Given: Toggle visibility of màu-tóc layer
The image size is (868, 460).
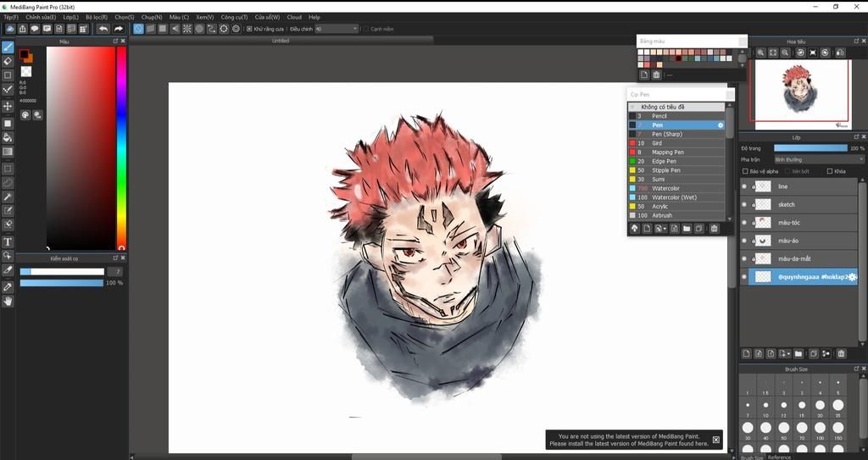Looking at the screenshot, I should tap(744, 223).
